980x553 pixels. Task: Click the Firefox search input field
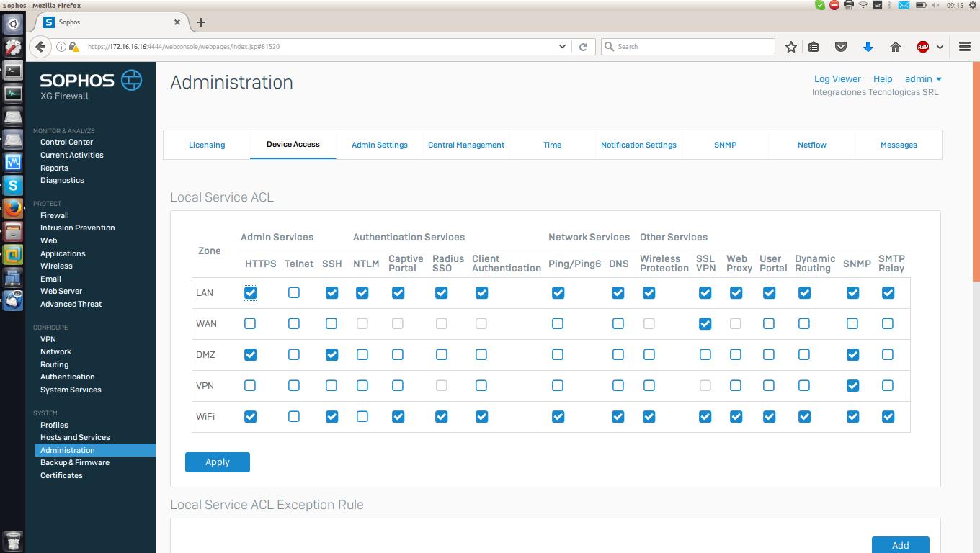(688, 47)
